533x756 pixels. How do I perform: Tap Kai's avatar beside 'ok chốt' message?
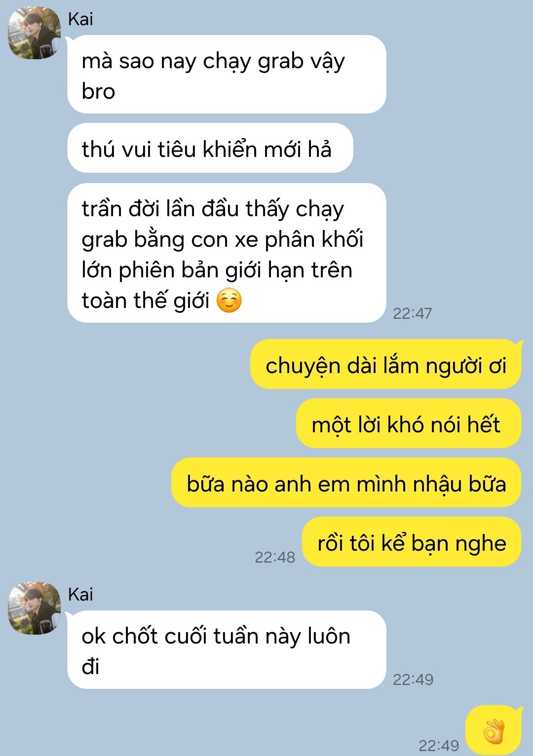pos(34,608)
